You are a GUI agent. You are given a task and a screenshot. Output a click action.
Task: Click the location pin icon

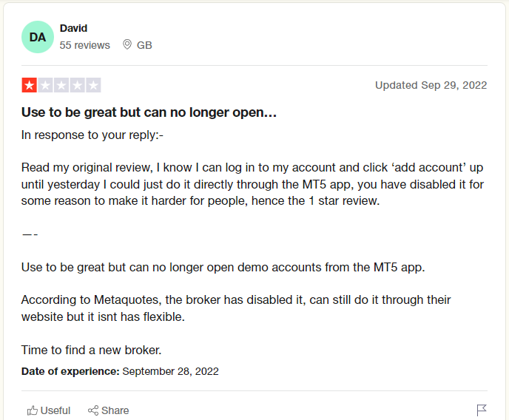(x=127, y=45)
